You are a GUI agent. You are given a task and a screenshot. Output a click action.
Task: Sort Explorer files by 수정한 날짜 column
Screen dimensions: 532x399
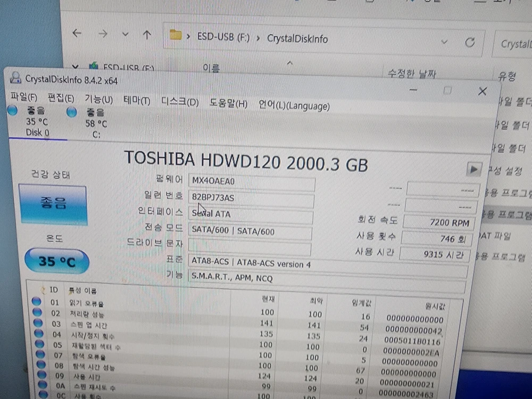tap(412, 73)
